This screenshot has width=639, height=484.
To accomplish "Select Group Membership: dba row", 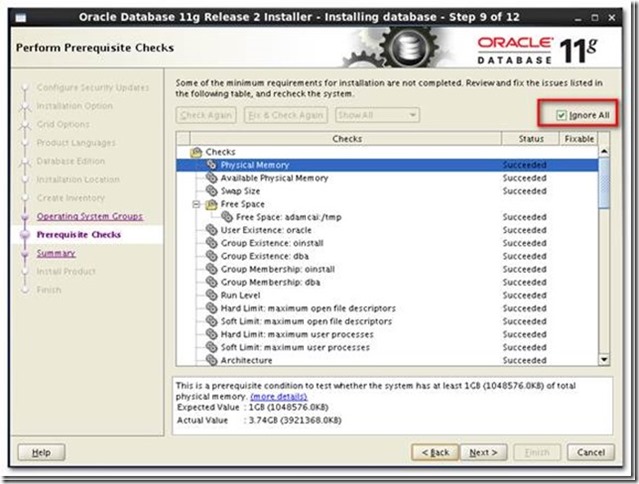I will pos(387,282).
